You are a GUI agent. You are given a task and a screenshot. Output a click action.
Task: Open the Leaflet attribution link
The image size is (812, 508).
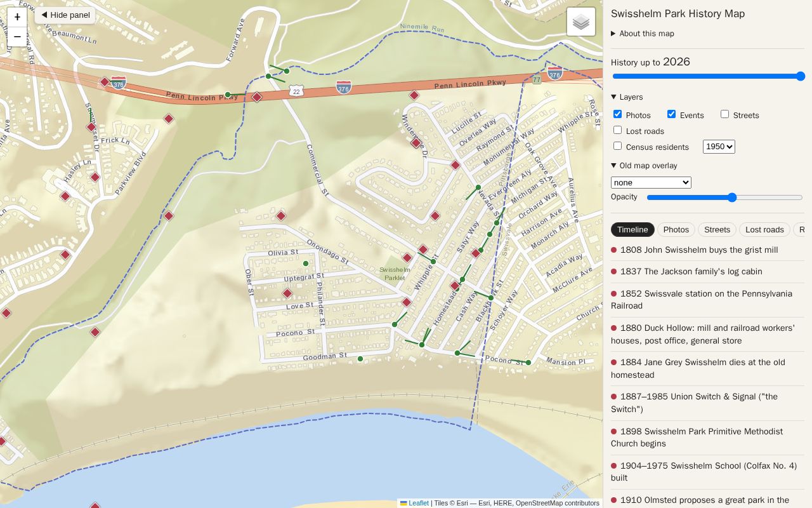[414, 503]
